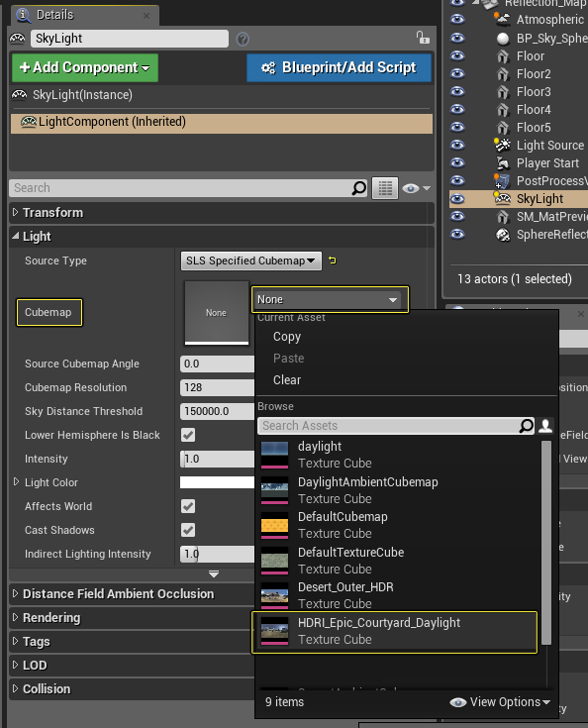This screenshot has width=588, height=728.
Task: Select the Light Source actor icon
Action: click(502, 146)
